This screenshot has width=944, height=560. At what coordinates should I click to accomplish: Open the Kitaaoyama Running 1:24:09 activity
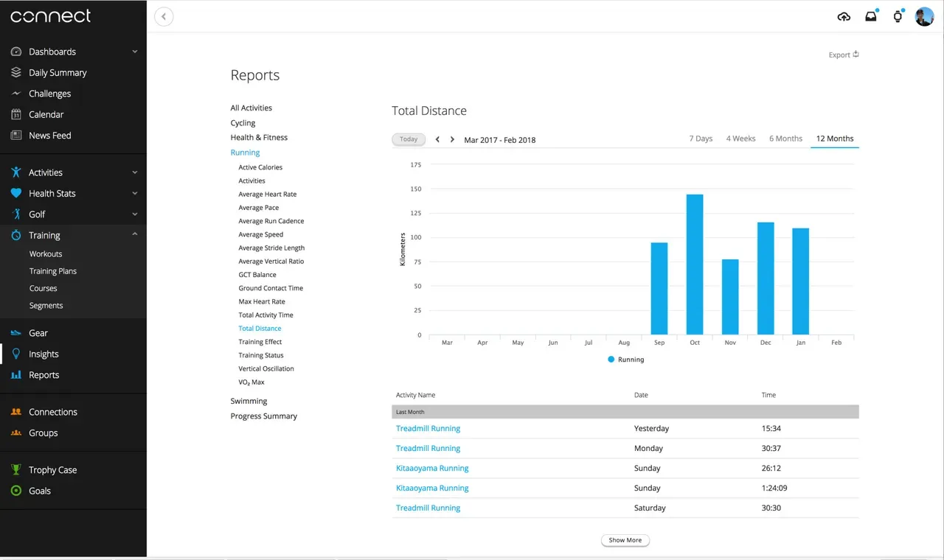(x=432, y=488)
